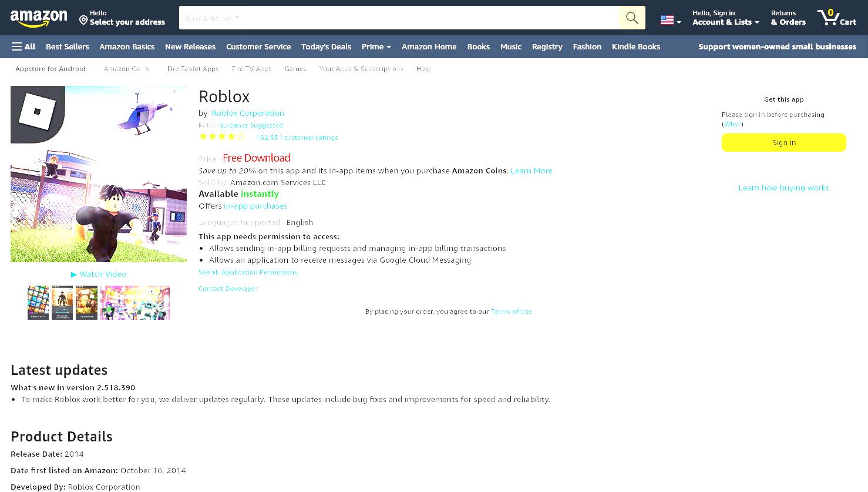Select Games subnav tab
Image resolution: width=868 pixels, height=492 pixels.
295,69
